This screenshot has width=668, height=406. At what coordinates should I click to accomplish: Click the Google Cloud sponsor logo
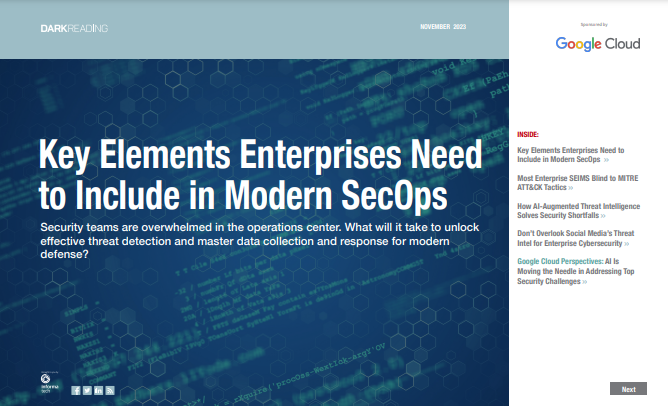[598, 43]
